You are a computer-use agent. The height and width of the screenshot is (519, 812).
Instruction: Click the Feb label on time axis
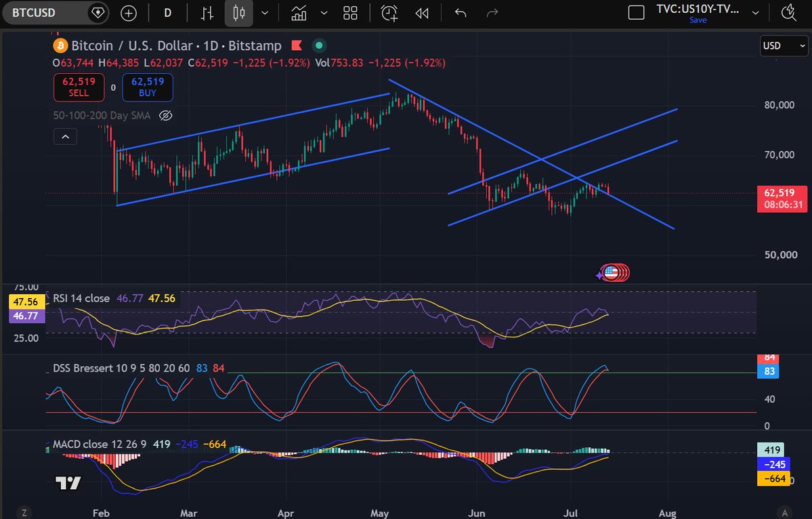click(x=101, y=514)
